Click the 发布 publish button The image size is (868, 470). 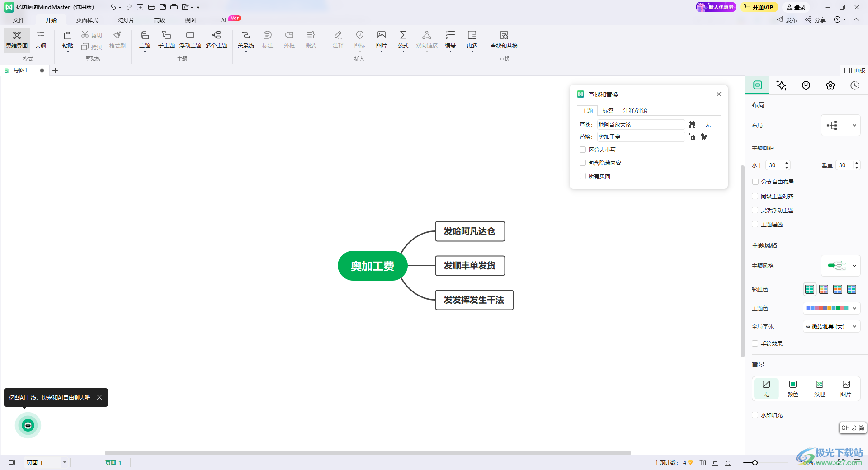coord(787,20)
